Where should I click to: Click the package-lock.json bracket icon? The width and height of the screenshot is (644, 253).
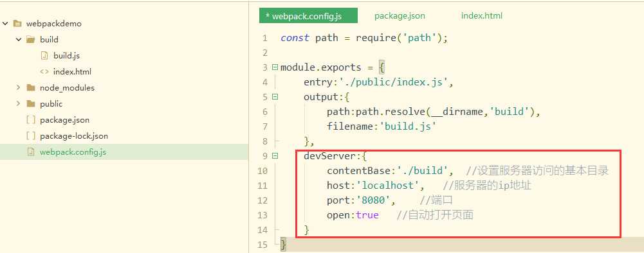tap(30, 135)
